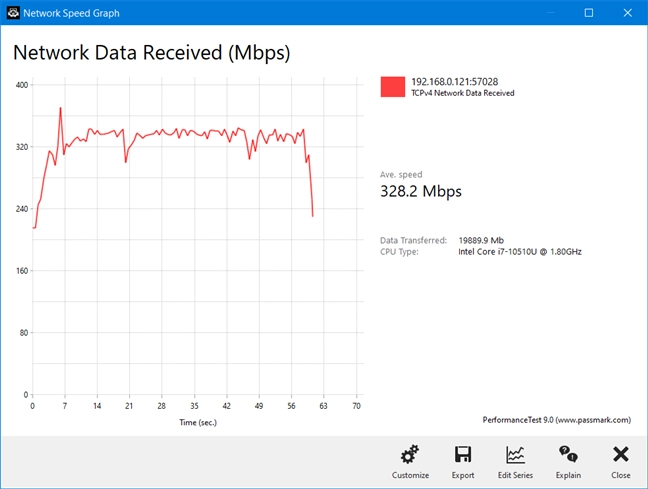Image resolution: width=648 pixels, height=489 pixels.
Task: Click the Intel Core i7-10510U CPU type value
Action: click(x=520, y=252)
